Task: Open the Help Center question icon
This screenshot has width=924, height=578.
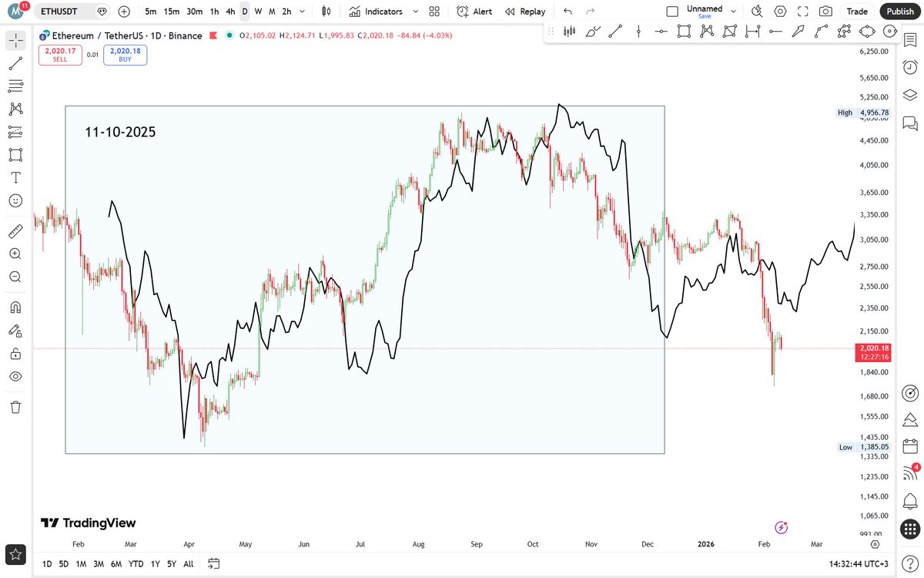Action: pyautogui.click(x=910, y=563)
